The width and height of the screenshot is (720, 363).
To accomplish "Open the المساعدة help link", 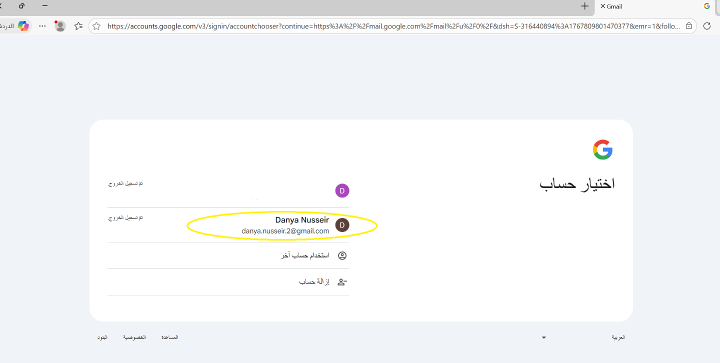I will coord(169,337).
